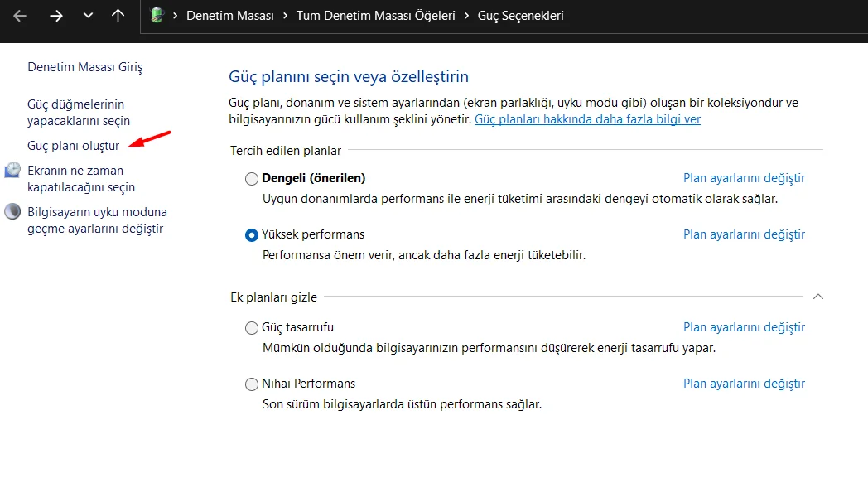Open the recent locations dropdown chevron
868x478 pixels.
[87, 15]
